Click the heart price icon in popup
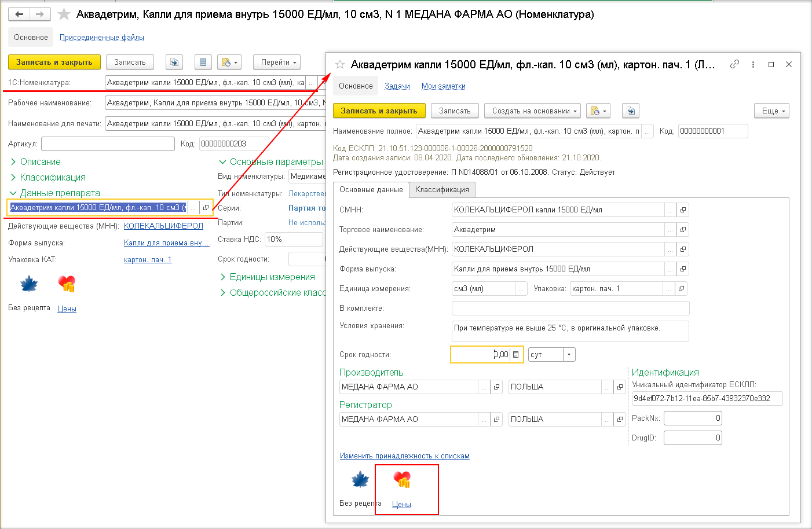 coord(402,479)
